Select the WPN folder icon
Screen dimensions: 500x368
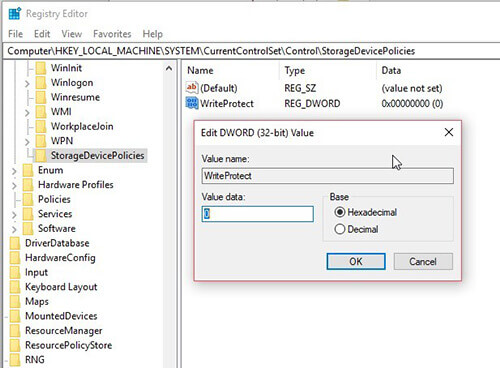coord(41,141)
